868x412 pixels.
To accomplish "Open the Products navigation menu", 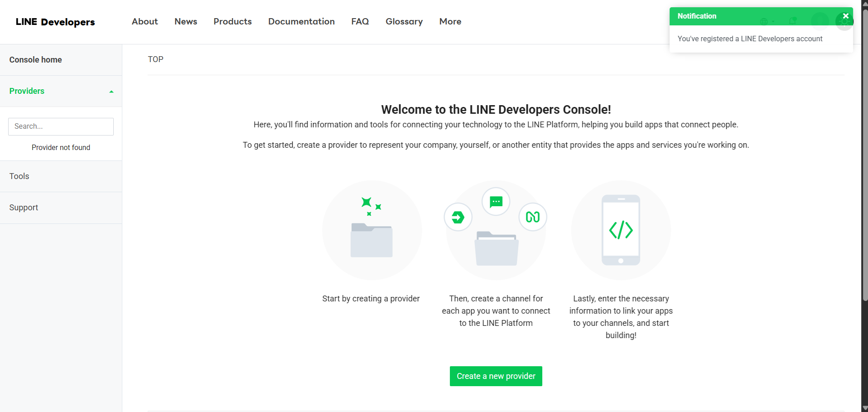I will [x=232, y=21].
